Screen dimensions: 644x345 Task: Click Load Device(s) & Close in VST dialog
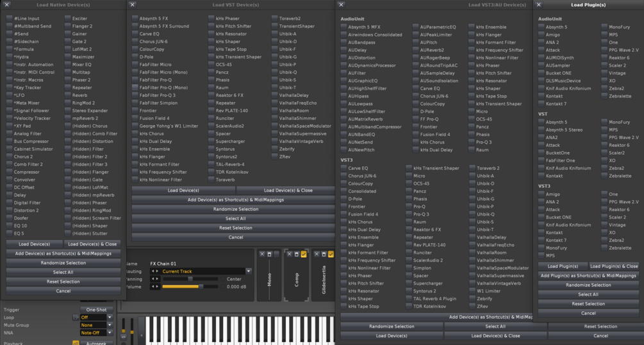coord(288,190)
